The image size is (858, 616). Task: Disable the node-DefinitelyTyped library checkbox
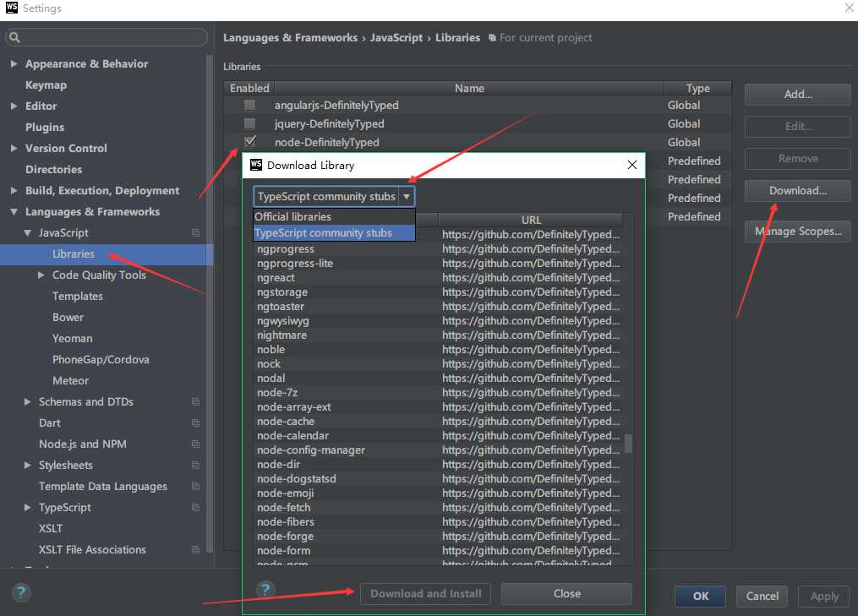pos(250,142)
